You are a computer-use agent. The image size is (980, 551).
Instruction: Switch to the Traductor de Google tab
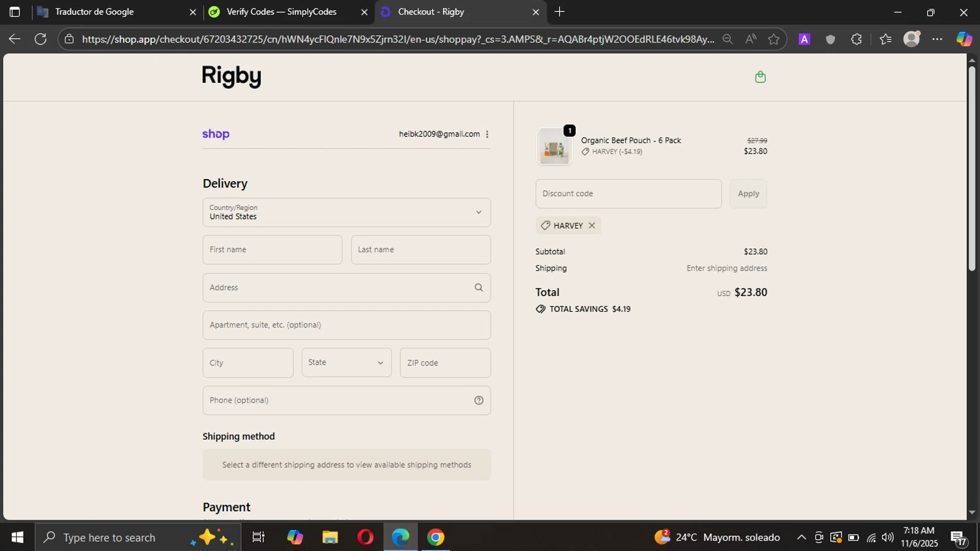click(116, 12)
